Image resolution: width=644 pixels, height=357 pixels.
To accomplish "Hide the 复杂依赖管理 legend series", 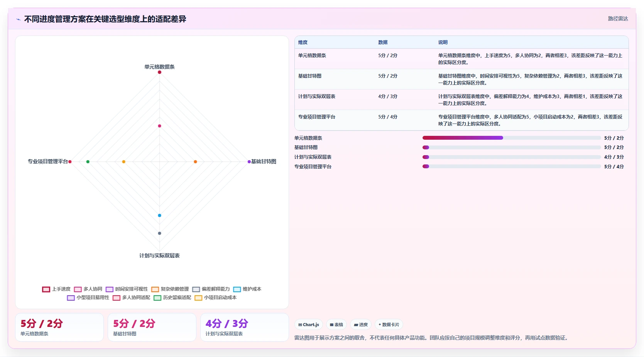I will (x=170, y=289).
